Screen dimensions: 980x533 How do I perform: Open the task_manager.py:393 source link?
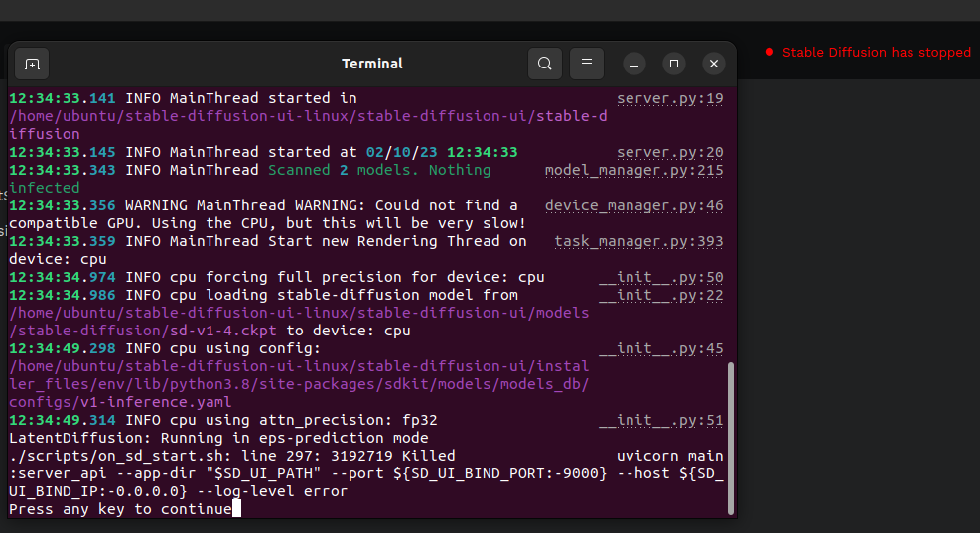pos(638,242)
